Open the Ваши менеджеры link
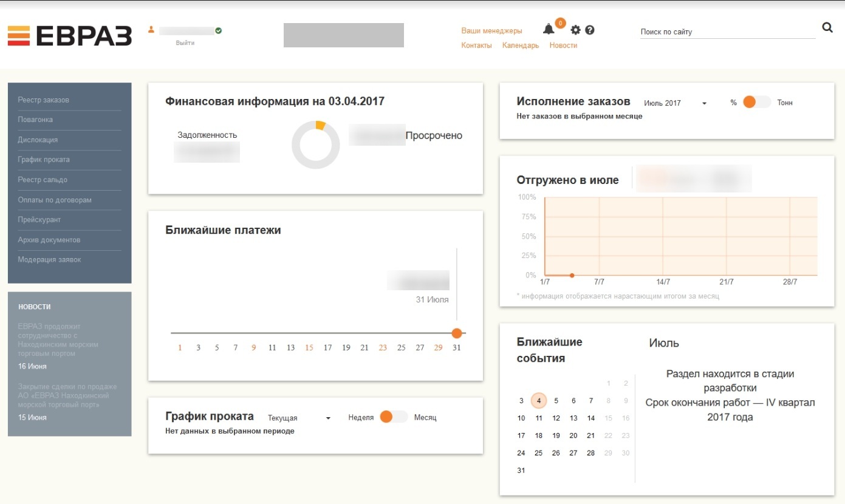 click(491, 30)
